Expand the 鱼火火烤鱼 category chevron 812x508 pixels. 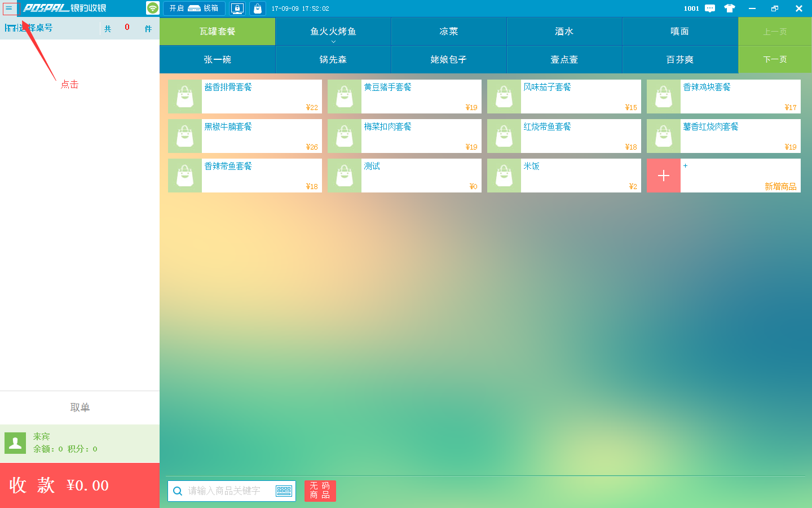(x=333, y=41)
